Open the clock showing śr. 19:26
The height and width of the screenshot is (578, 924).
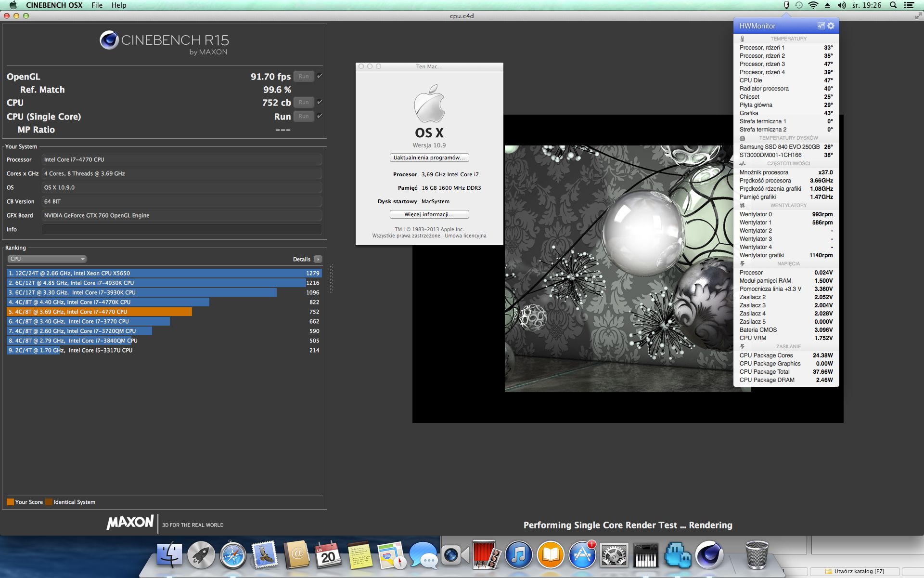click(x=867, y=5)
